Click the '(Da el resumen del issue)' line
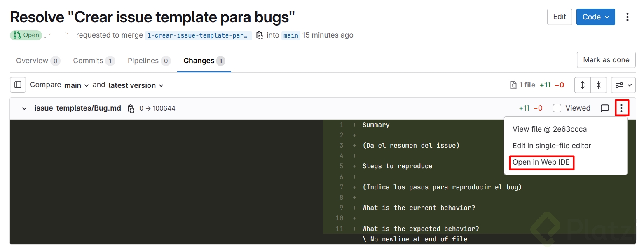 pyautogui.click(x=411, y=145)
